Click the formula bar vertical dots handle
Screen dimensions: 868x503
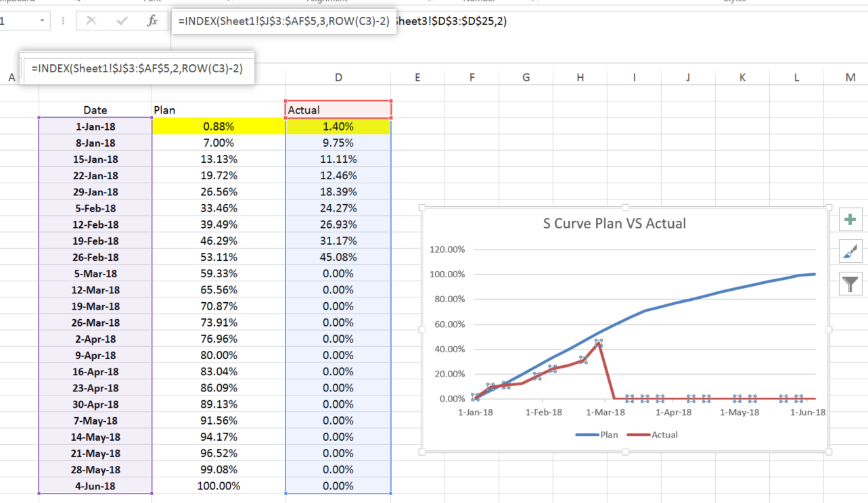point(63,21)
